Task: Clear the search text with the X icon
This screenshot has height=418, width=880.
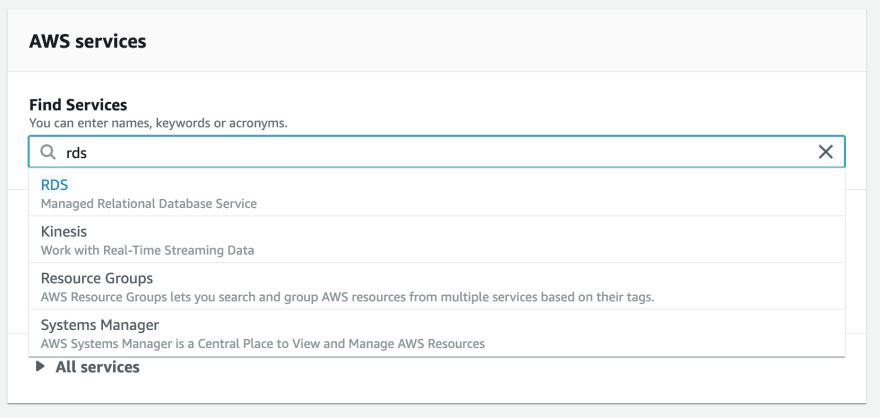Action: 826,151
